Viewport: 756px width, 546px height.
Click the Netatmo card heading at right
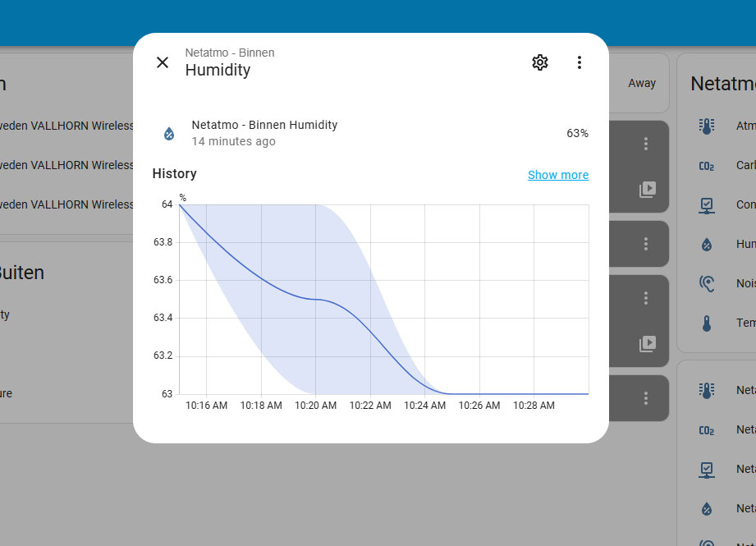click(723, 84)
